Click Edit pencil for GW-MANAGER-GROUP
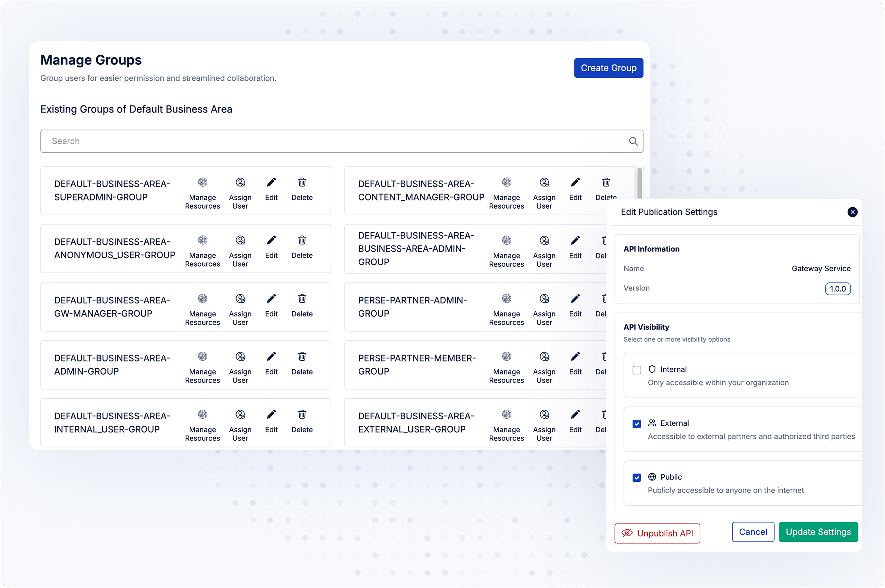 click(271, 299)
